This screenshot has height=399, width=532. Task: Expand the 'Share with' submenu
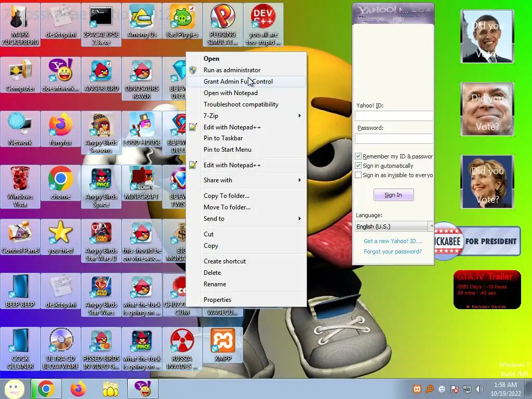click(x=246, y=180)
